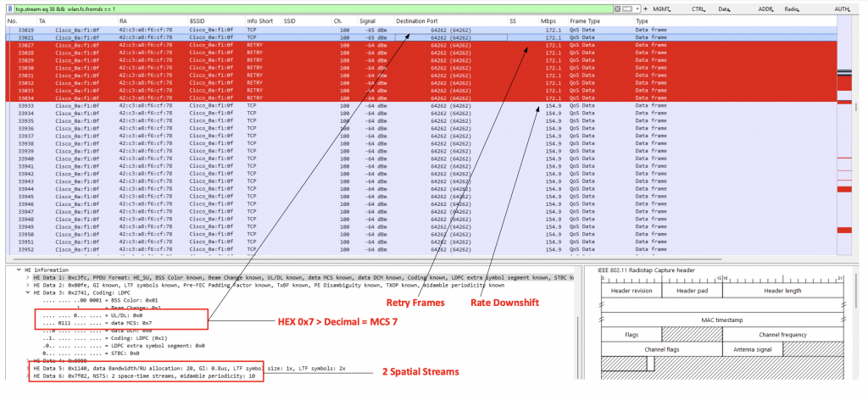Click the packet list minimap scrollbar
The image size is (868, 395).
843,136
